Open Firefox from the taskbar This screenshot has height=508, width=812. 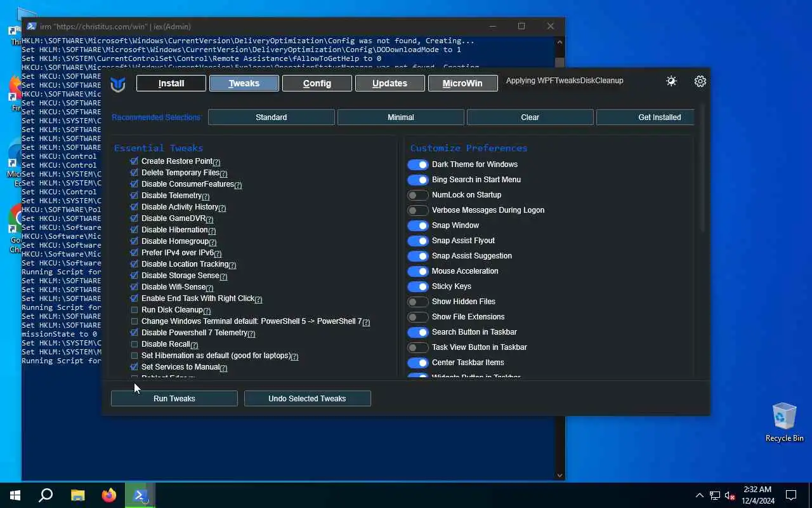click(109, 495)
